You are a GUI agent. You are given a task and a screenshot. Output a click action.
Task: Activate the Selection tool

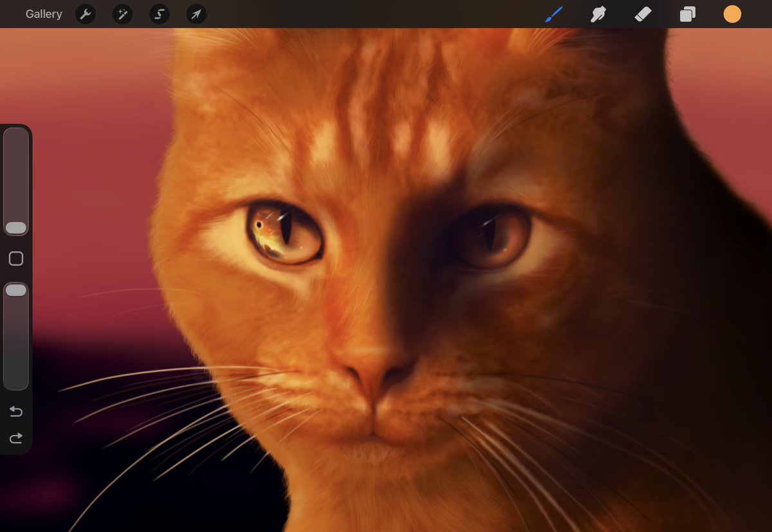(x=160, y=14)
